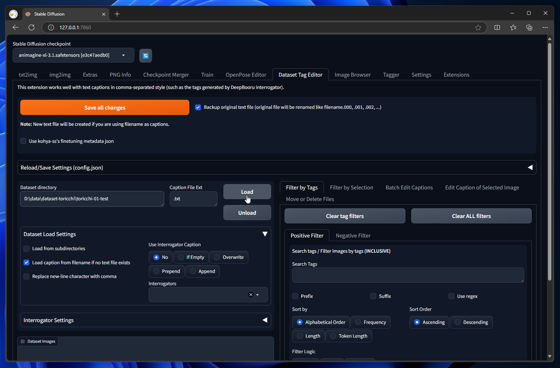Click the Unload button

pyautogui.click(x=247, y=213)
